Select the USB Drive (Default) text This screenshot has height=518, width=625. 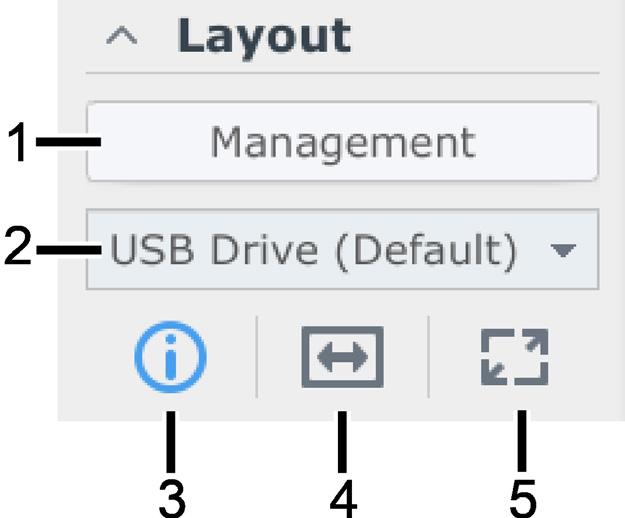click(314, 250)
